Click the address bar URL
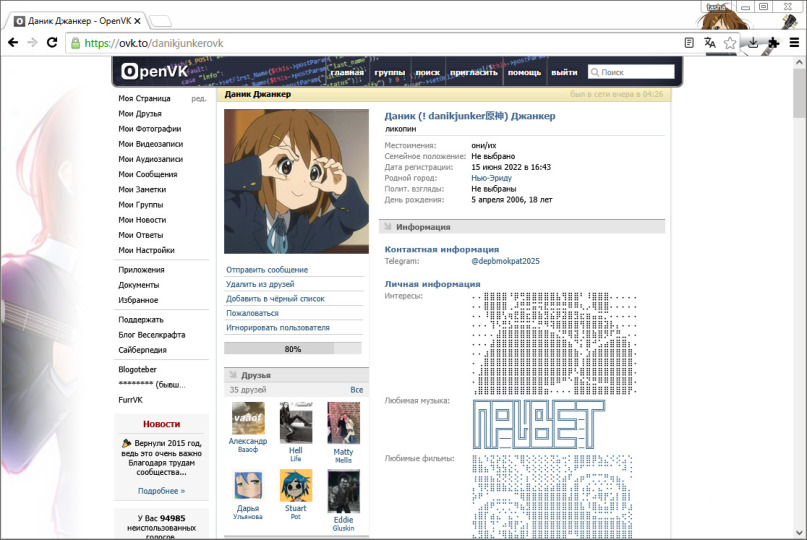 point(154,43)
